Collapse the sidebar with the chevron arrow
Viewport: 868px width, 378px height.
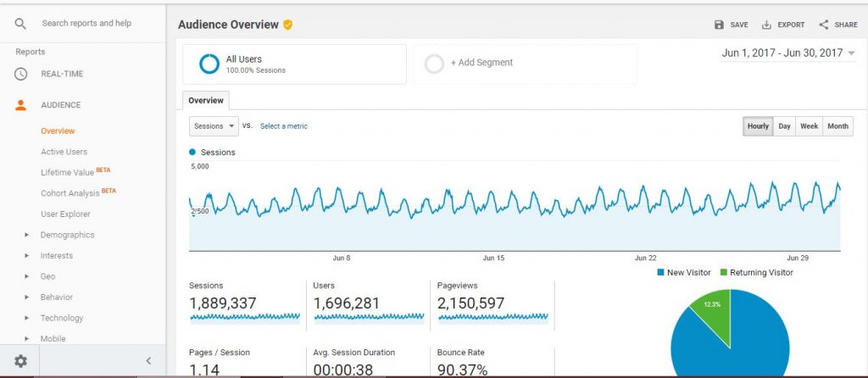(x=148, y=361)
